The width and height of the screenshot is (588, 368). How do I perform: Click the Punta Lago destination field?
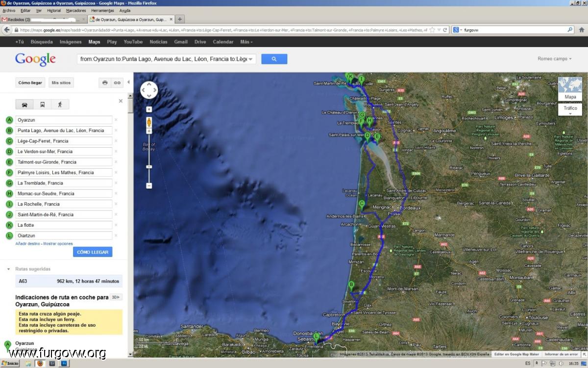[64, 131]
